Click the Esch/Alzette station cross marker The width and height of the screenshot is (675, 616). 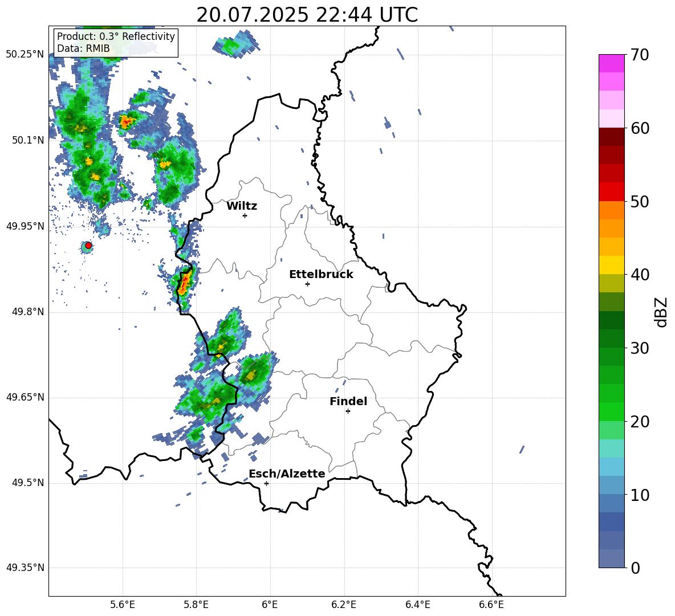(266, 483)
